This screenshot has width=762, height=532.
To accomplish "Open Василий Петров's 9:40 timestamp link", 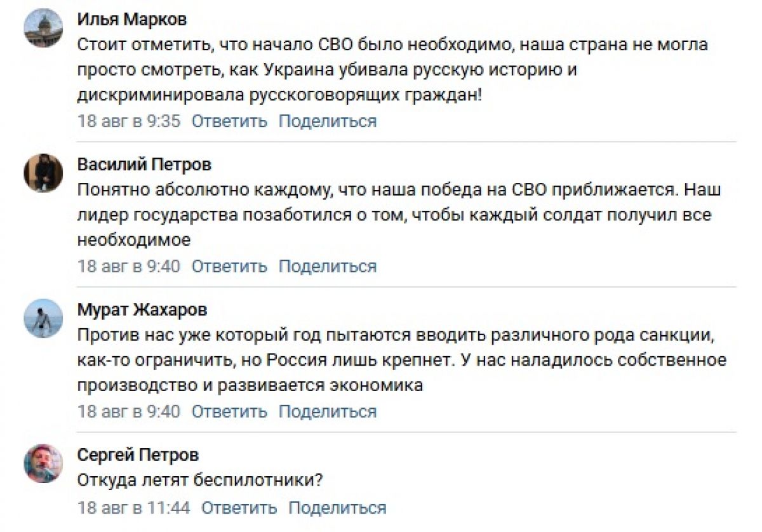I will (x=129, y=266).
